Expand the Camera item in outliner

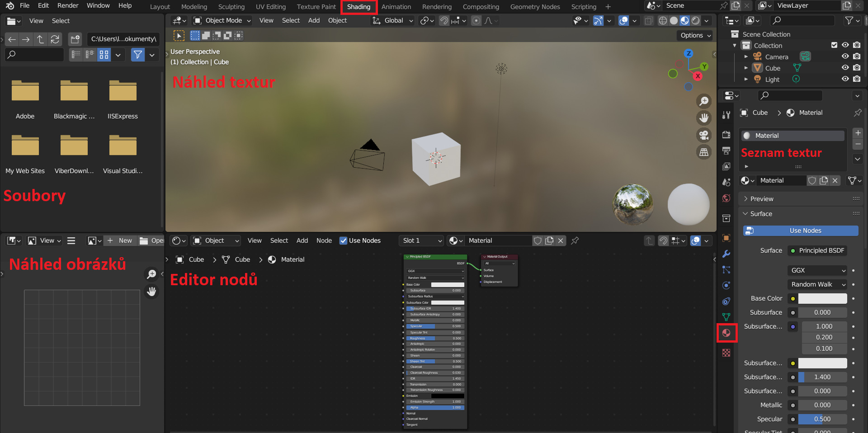point(746,57)
